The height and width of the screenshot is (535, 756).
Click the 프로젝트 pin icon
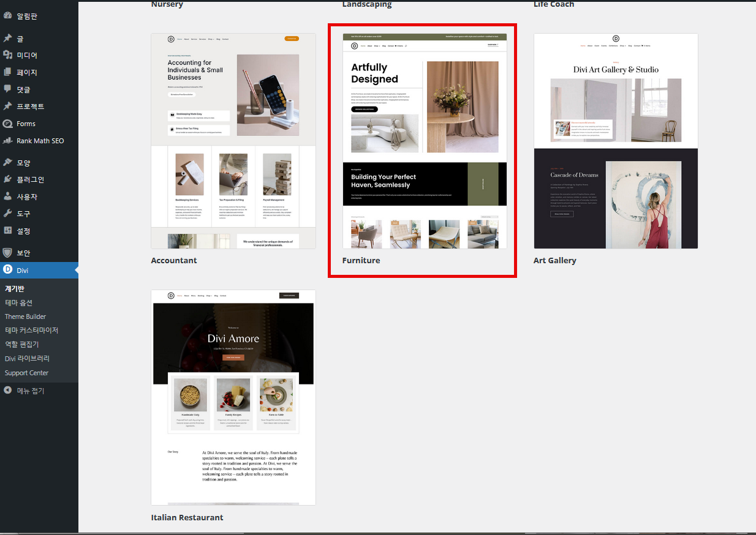coord(7,107)
